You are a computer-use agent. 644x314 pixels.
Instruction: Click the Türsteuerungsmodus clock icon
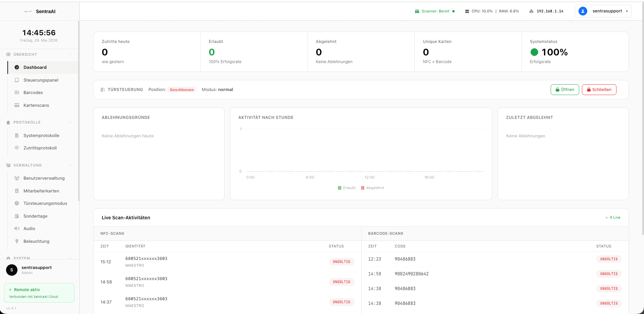coord(17,203)
